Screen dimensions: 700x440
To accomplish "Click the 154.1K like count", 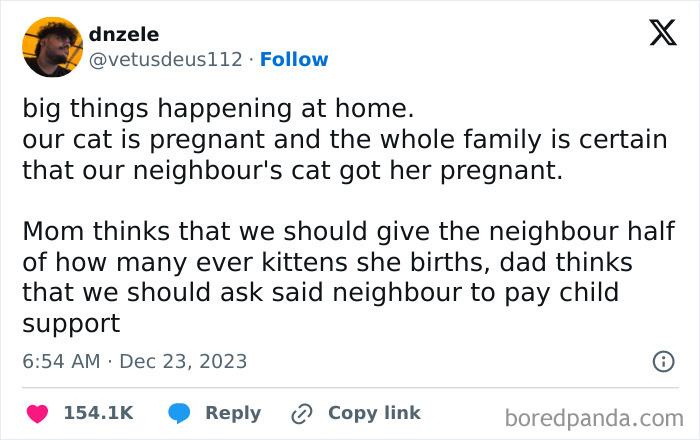I will (98, 413).
